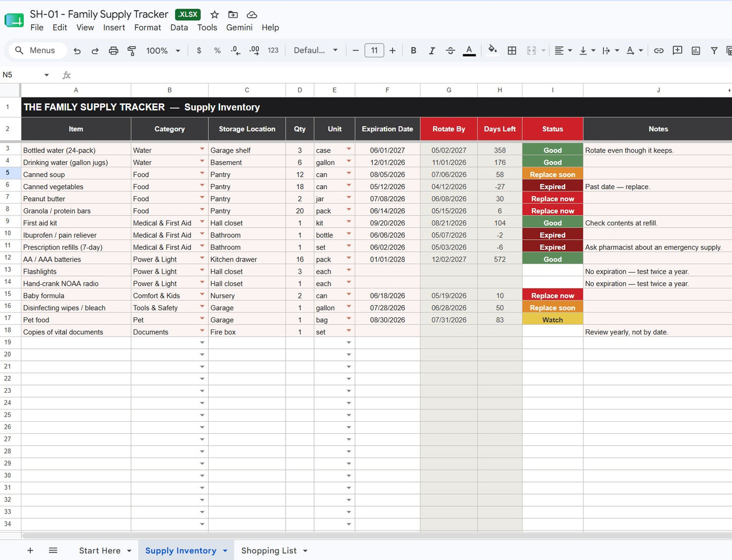The width and height of the screenshot is (732, 560).
Task: Click the Undo arrow icon
Action: (77, 51)
